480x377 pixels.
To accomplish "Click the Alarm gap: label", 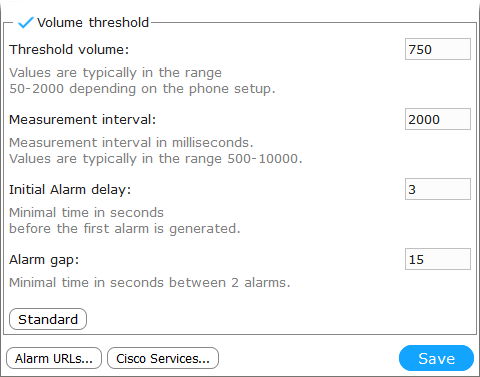I will [44, 260].
